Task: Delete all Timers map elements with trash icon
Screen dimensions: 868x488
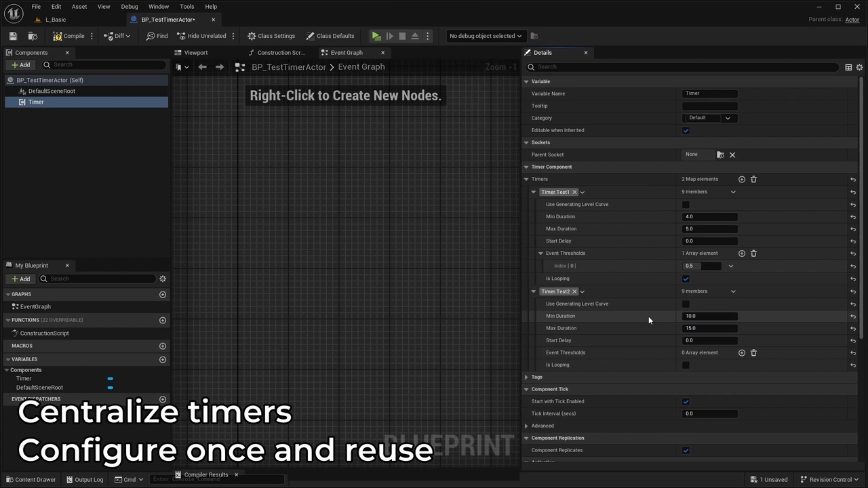Action: click(x=753, y=180)
